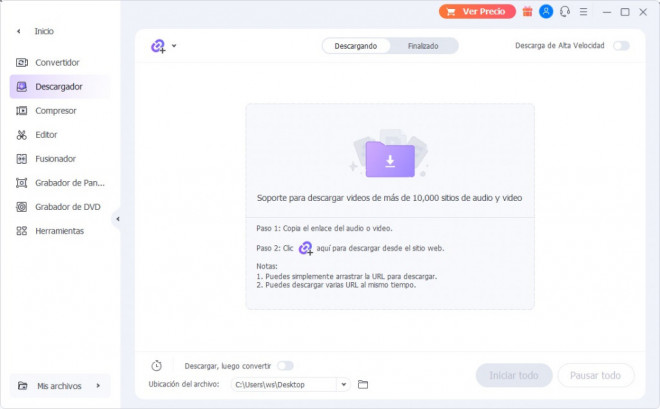Collapse the left sidebar panel handle

[117, 219]
